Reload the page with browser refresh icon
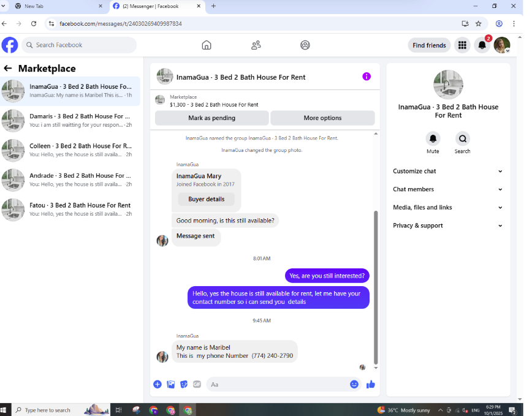Image resolution: width=532 pixels, height=416 pixels. (x=34, y=24)
